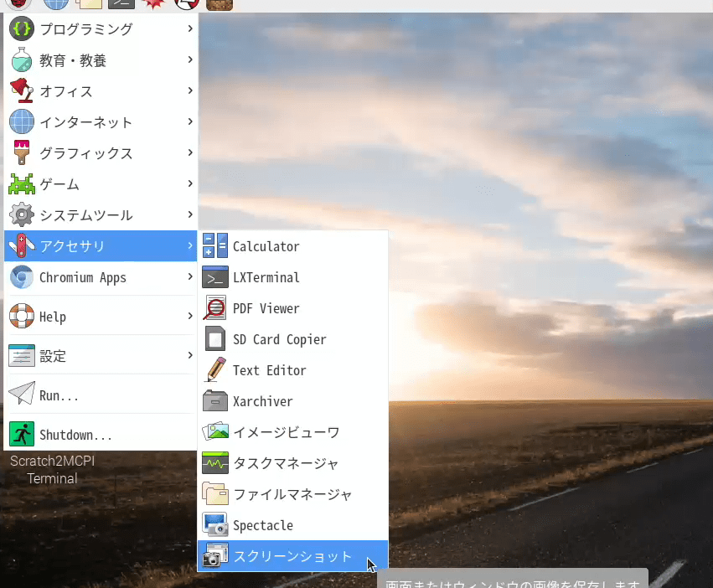Launch Mathematica red spiky icon in taskbar

coord(153,5)
